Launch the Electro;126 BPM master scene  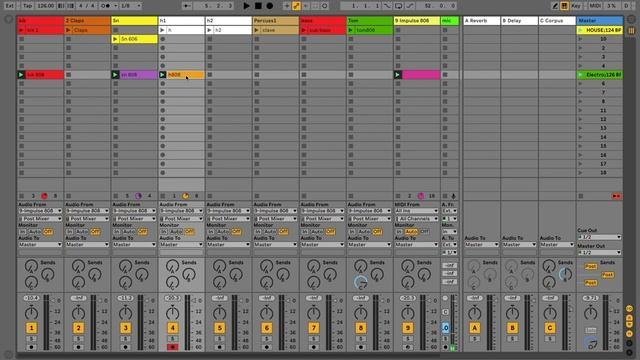580,75
